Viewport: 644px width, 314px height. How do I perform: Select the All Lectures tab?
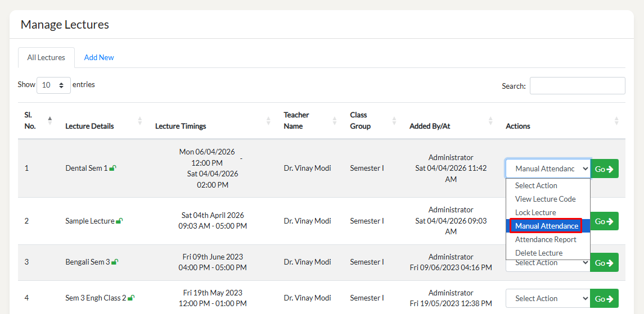coord(46,57)
